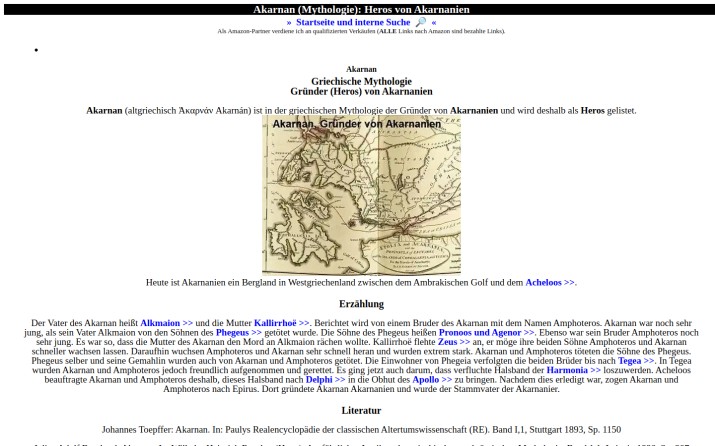
Task: Follow the Apollo >> link
Action: click(x=432, y=380)
